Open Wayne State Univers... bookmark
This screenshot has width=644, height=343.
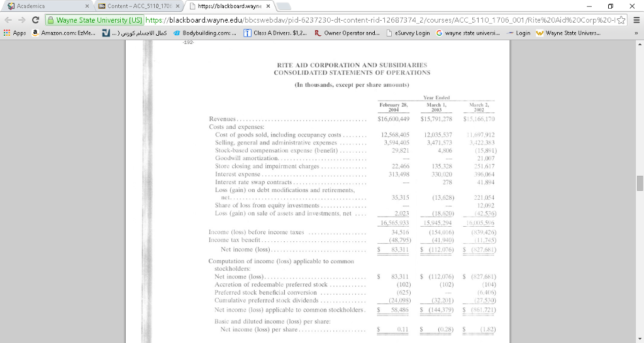[x=569, y=33]
